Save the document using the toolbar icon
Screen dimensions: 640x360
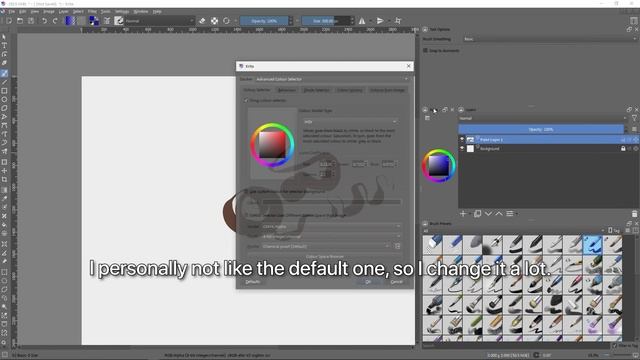click(x=31, y=21)
